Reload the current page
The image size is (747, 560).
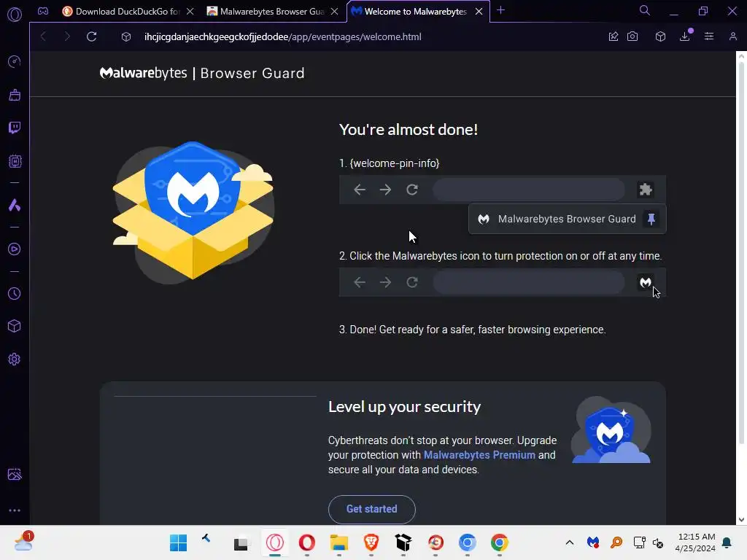pos(91,36)
